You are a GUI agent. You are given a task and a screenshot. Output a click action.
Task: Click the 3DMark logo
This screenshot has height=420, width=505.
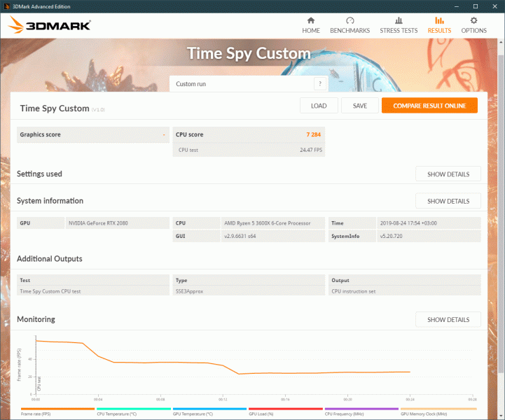coord(49,25)
